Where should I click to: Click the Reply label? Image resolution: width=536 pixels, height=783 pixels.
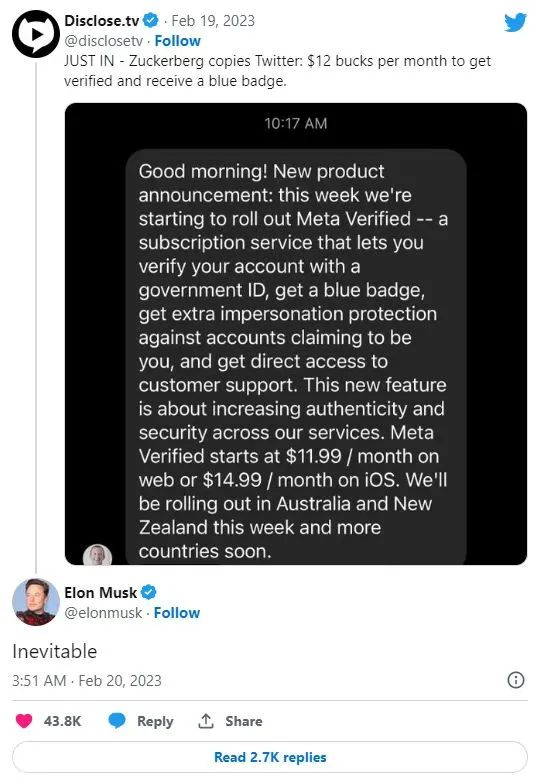point(155,721)
